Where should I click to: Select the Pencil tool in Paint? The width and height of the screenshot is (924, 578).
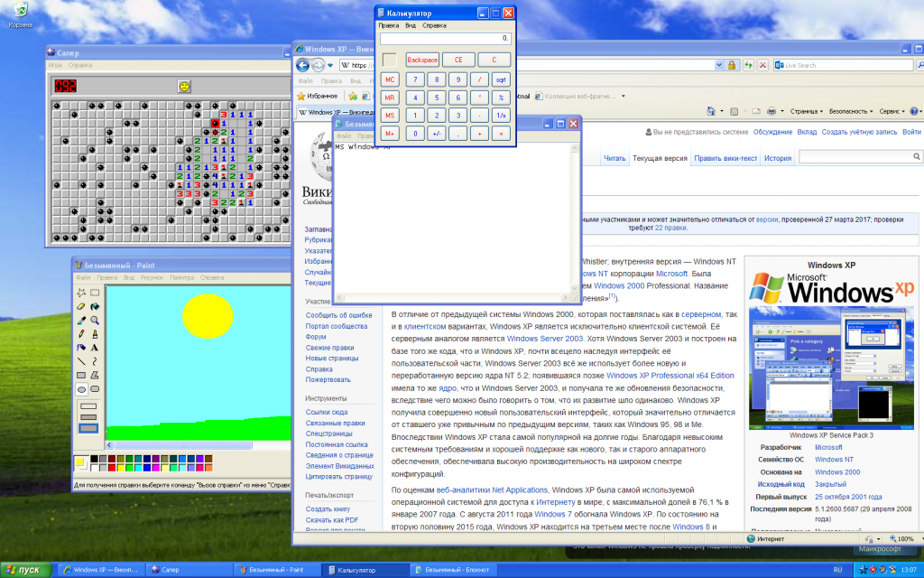pos(81,334)
